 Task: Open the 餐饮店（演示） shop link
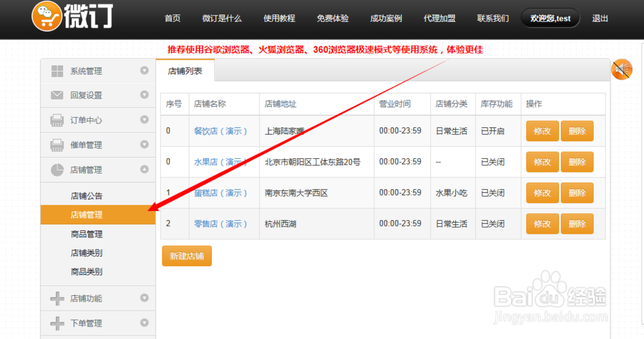(220, 131)
